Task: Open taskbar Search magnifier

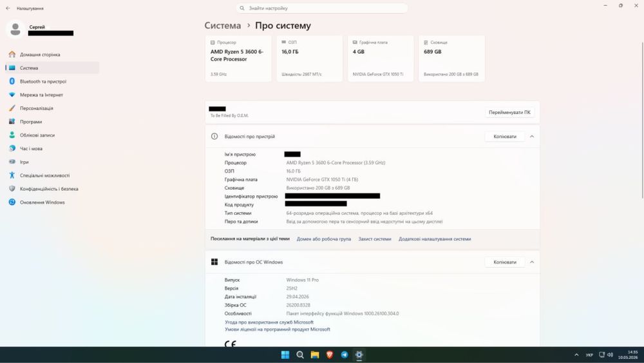Action: tap(300, 355)
